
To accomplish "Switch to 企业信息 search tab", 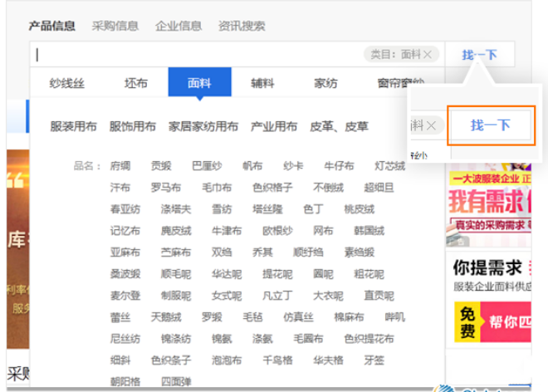I will (x=179, y=26).
